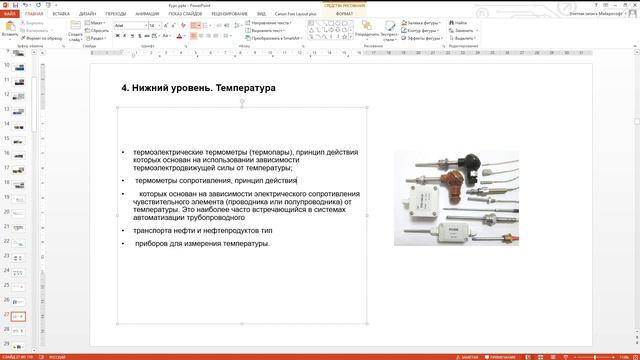Fit slide to window icon in status bar
Image resolution: width=640 pixels, height=360 pixels.
click(635, 357)
